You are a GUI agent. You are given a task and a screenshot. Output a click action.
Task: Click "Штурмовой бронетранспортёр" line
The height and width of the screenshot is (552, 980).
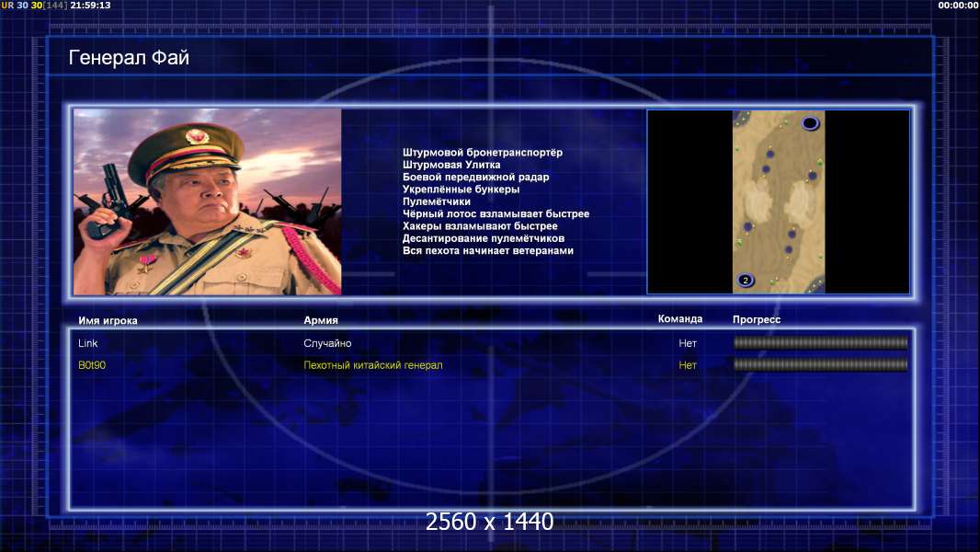pos(483,153)
